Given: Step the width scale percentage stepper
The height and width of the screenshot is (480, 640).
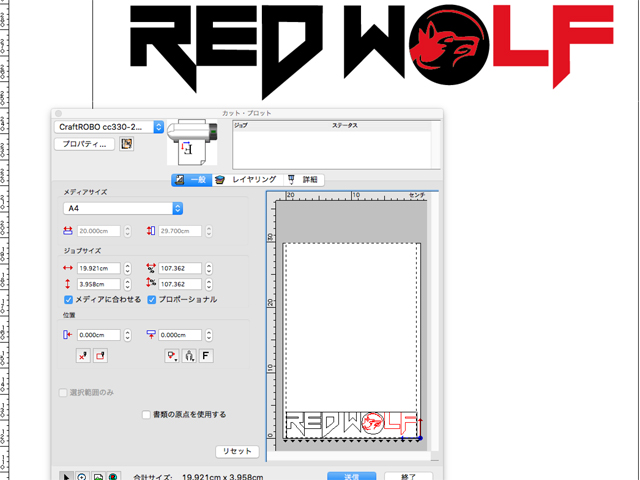Looking at the screenshot, I should (x=209, y=268).
